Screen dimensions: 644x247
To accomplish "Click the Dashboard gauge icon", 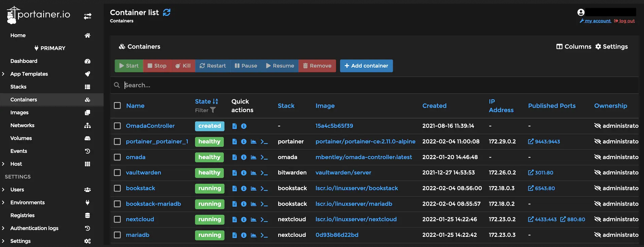I will (87, 61).
